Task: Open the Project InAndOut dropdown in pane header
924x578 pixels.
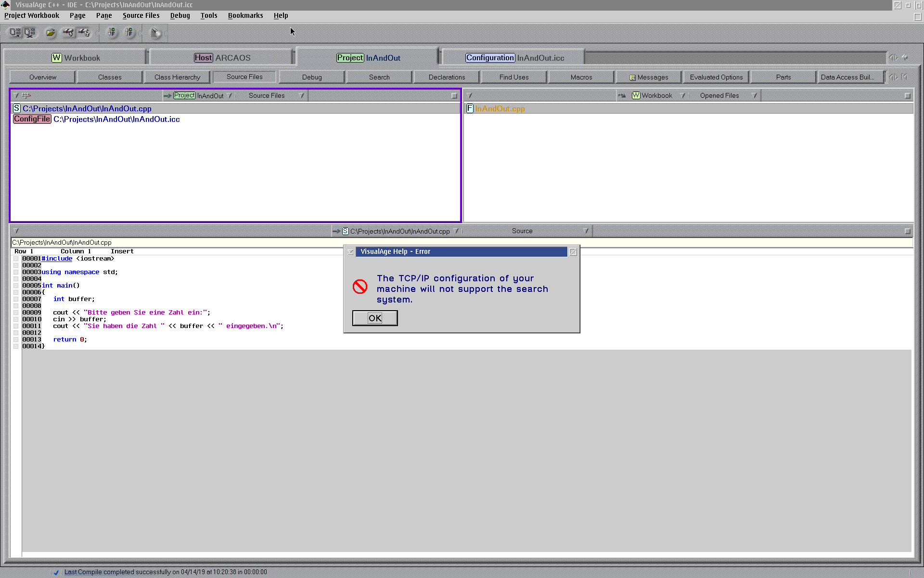Action: (x=230, y=95)
